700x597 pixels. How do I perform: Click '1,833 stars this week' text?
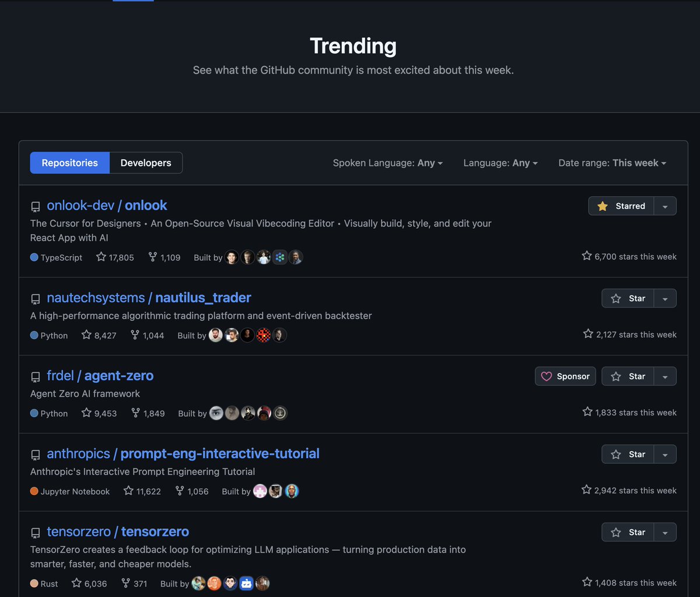[629, 412]
